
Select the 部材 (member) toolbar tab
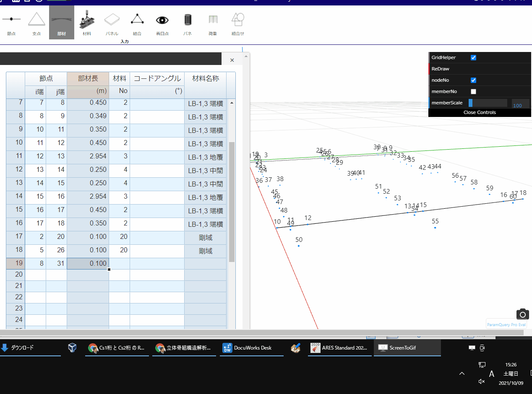pyautogui.click(x=61, y=23)
